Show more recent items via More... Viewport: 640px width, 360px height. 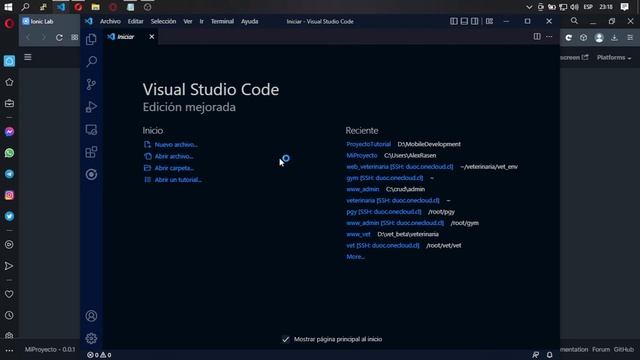coord(355,257)
